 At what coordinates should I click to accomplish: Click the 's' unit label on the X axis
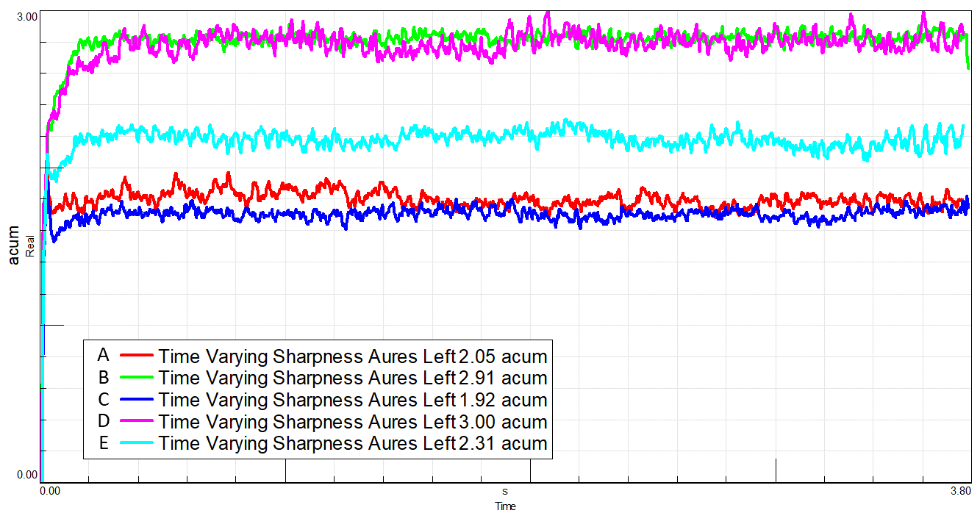tap(505, 490)
